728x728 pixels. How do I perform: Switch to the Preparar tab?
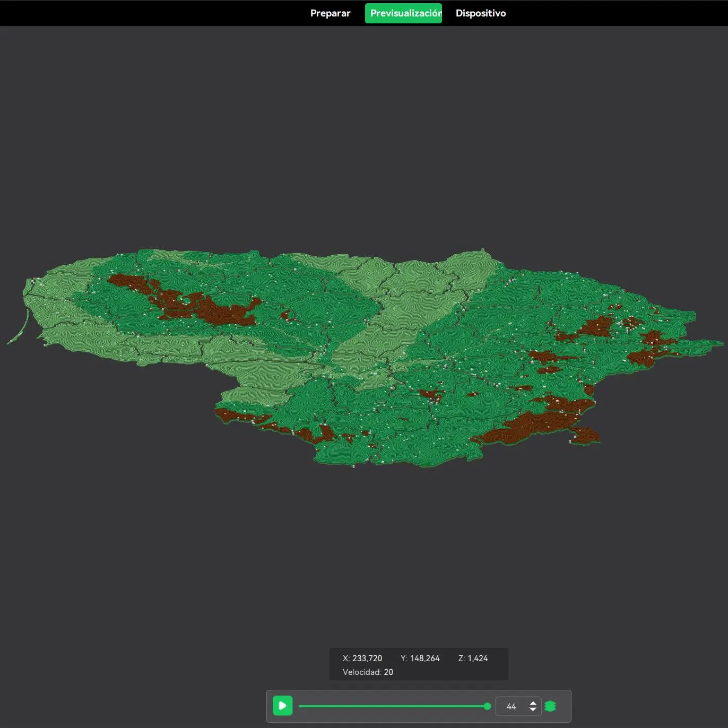(x=330, y=13)
